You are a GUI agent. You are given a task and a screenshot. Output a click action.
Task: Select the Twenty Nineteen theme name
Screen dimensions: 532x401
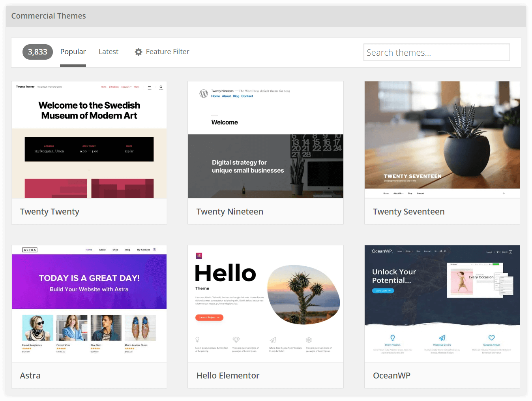[x=230, y=212]
